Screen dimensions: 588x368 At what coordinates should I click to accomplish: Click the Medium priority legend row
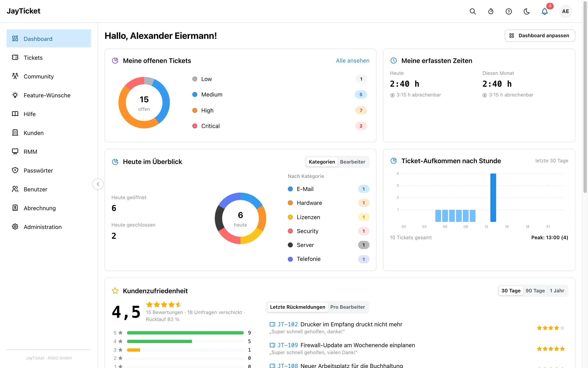click(x=280, y=94)
